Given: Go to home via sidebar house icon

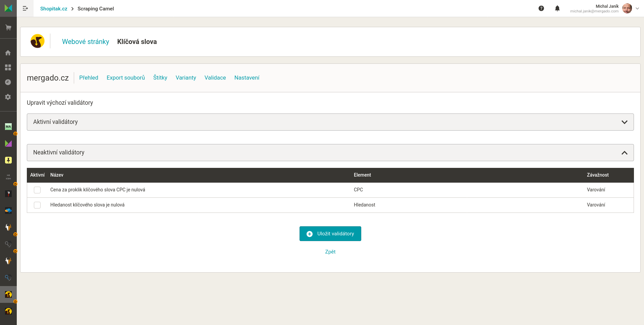Looking at the screenshot, I should point(8,53).
